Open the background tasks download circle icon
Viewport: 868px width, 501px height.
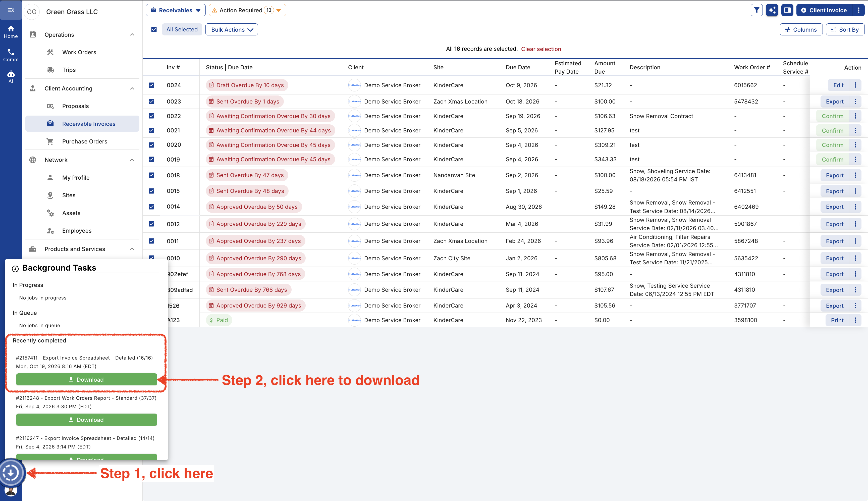point(11,473)
